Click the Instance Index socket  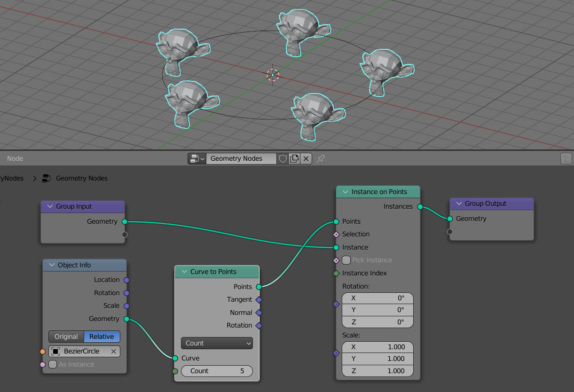tap(336, 273)
